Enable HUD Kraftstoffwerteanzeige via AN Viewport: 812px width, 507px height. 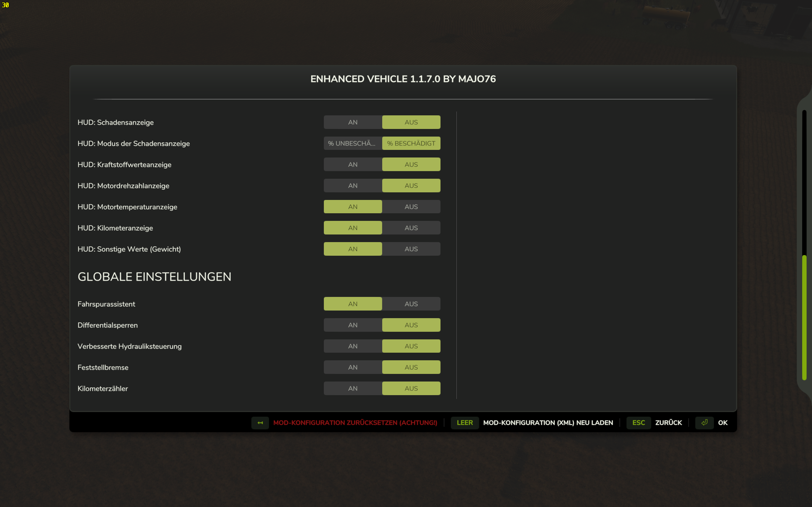click(x=353, y=165)
